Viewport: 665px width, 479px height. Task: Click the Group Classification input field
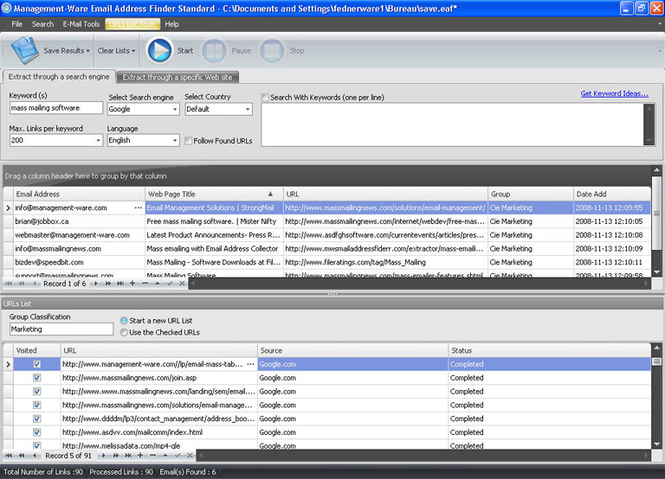click(x=61, y=329)
